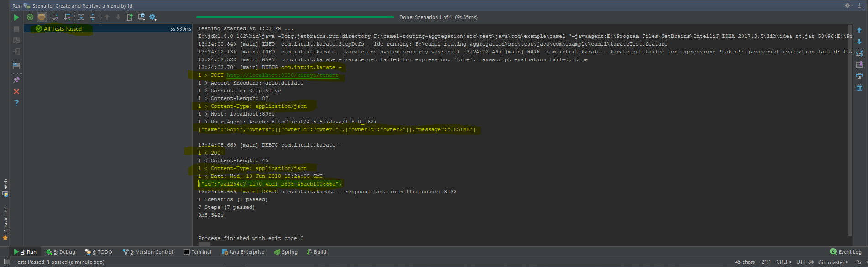Screen dimensions: 868x267
Task: Click the '1 < 200' response status line
Action: (209, 153)
